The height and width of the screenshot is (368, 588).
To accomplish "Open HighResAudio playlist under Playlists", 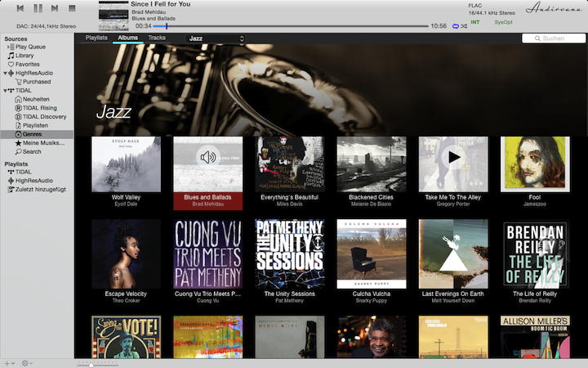I will (31, 181).
